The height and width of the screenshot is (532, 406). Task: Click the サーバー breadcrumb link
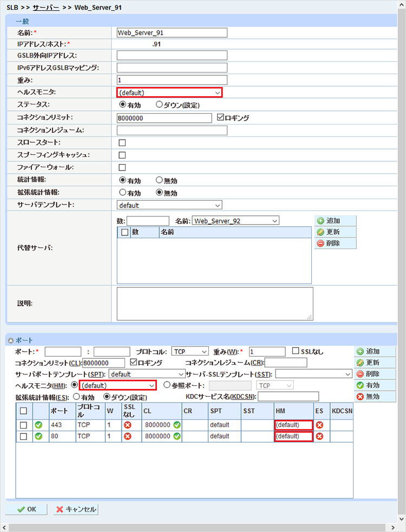(46, 8)
